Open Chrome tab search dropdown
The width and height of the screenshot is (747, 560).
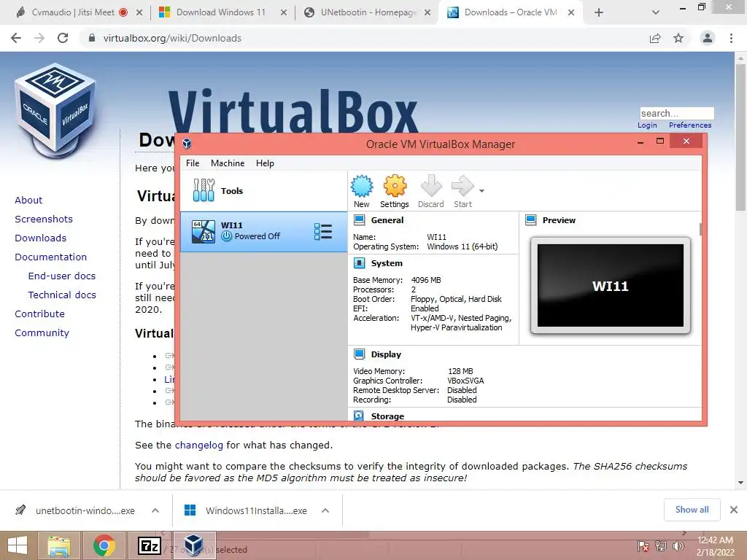(x=656, y=13)
